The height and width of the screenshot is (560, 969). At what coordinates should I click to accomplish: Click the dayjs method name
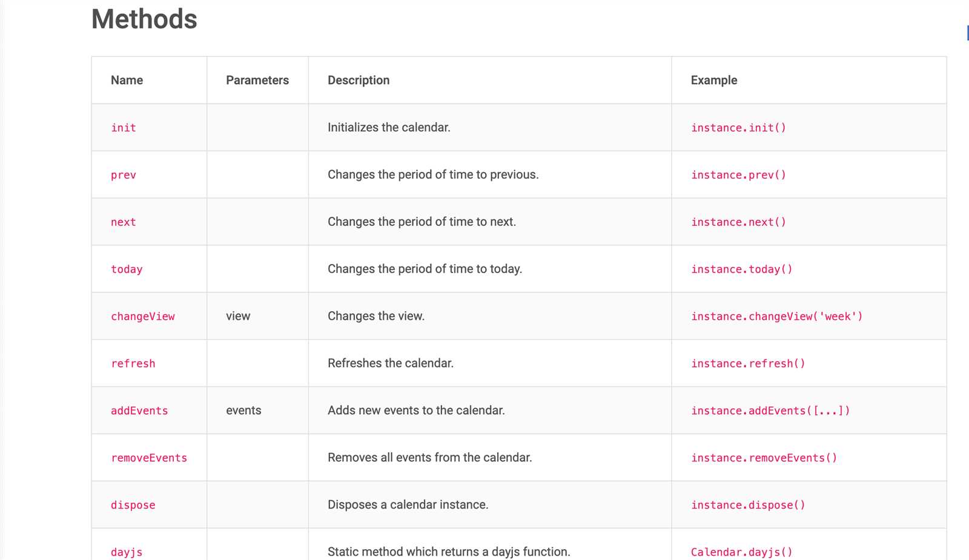coord(127,552)
